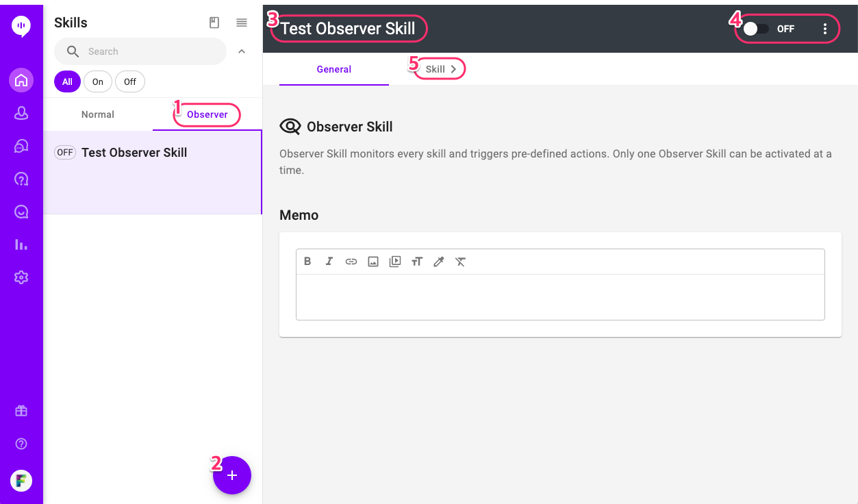Select Test Observer Skill in the list
The height and width of the screenshot is (504, 858).
click(153, 172)
